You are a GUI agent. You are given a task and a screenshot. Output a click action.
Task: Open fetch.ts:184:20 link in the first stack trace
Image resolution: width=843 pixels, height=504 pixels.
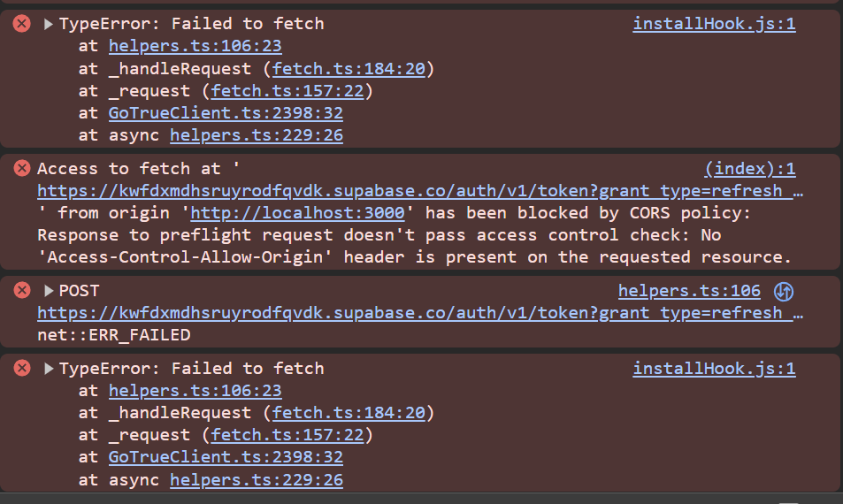click(349, 68)
